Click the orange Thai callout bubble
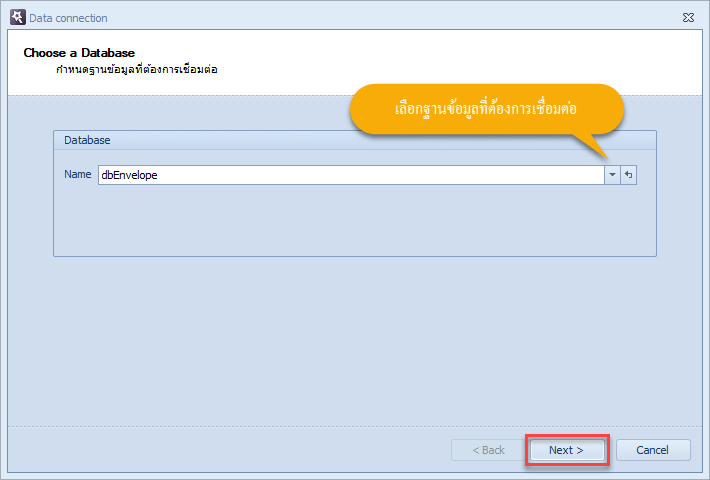The height and width of the screenshot is (480, 710). tap(487, 109)
